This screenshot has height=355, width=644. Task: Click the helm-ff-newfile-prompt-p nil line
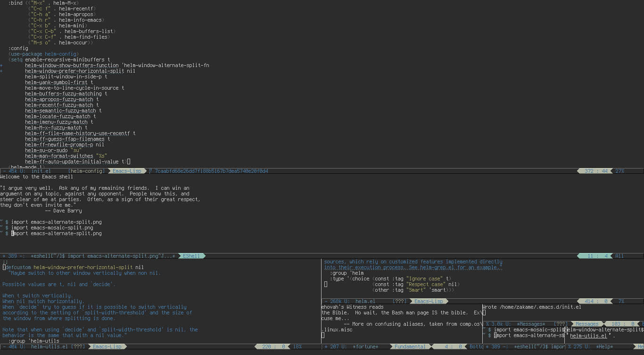65,144
